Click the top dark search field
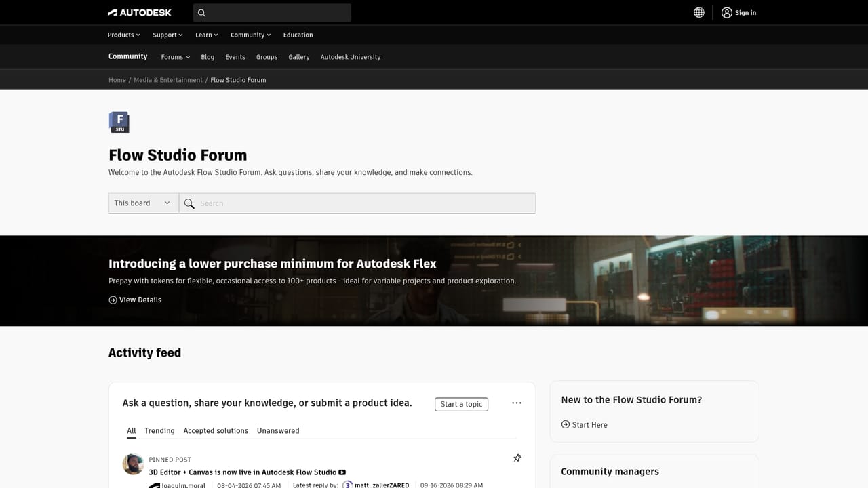868x488 pixels. [272, 12]
